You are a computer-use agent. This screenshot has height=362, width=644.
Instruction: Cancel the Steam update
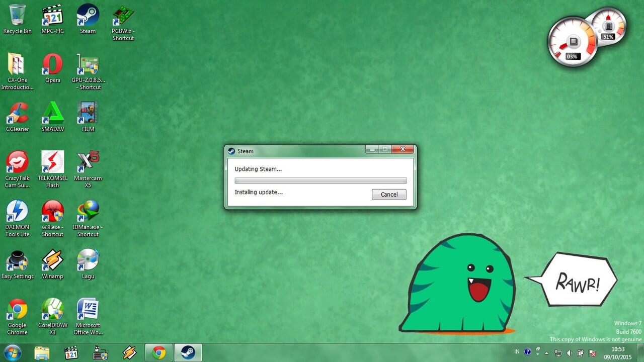point(389,195)
